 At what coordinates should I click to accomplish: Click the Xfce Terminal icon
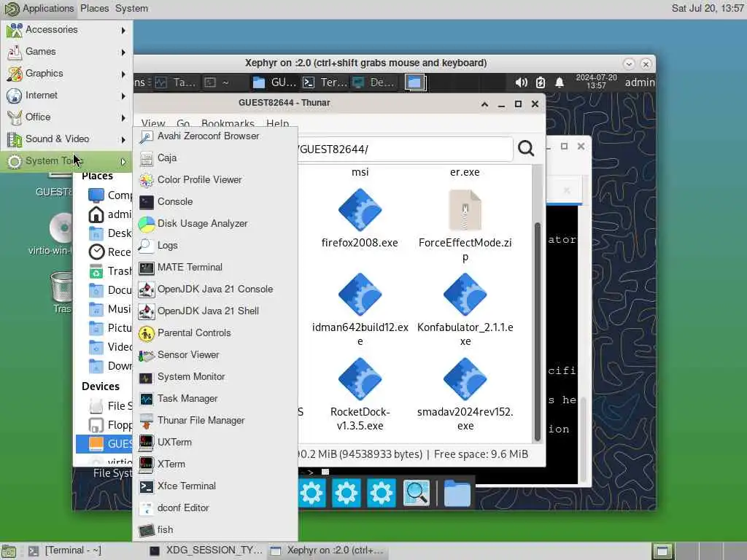click(146, 486)
